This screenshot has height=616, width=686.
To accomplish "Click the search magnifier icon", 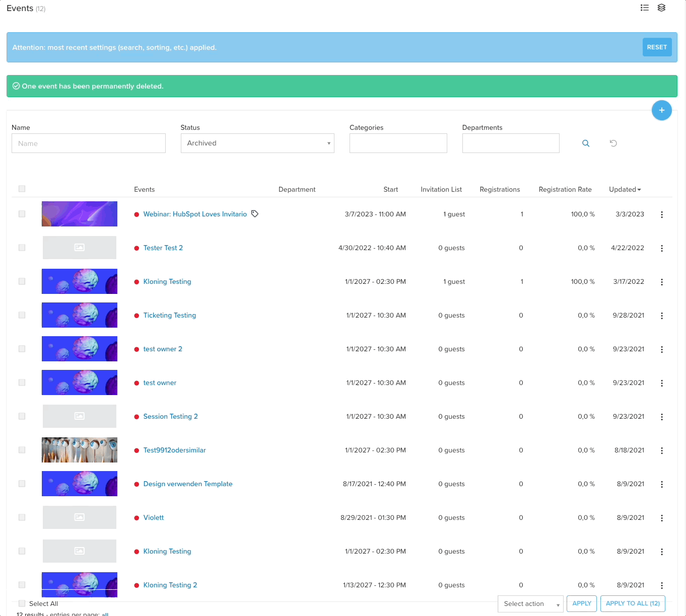I will [x=586, y=143].
